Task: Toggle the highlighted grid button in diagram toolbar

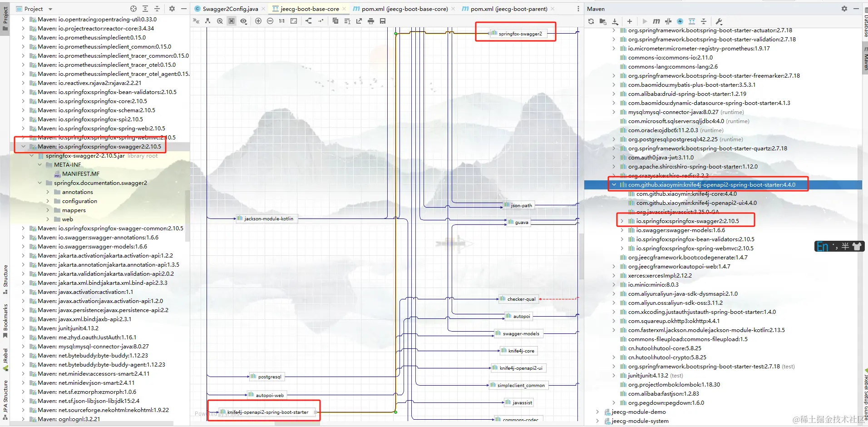Action: [232, 21]
